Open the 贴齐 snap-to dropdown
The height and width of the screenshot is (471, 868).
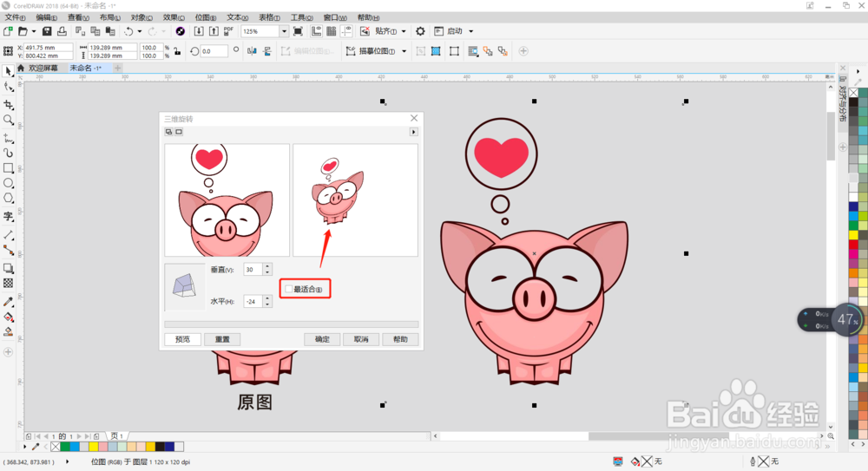[x=404, y=31]
